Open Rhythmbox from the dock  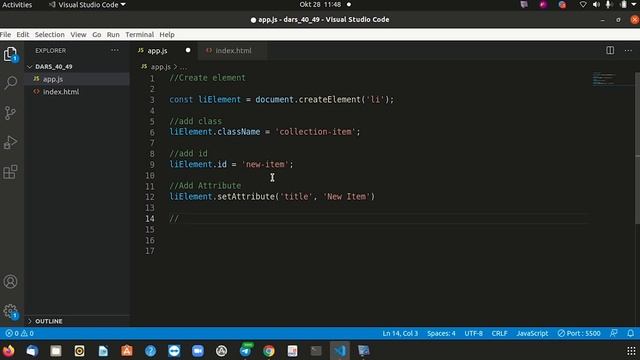pos(80,351)
